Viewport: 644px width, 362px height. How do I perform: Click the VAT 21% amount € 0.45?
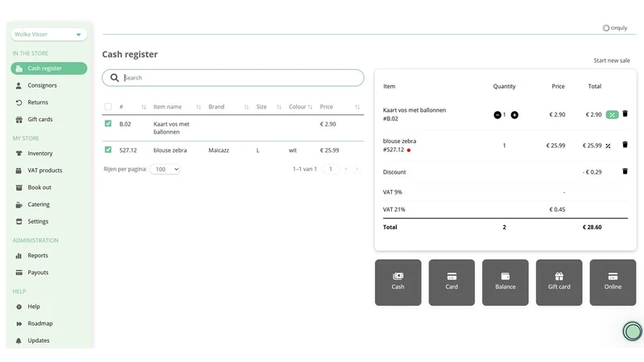(557, 209)
